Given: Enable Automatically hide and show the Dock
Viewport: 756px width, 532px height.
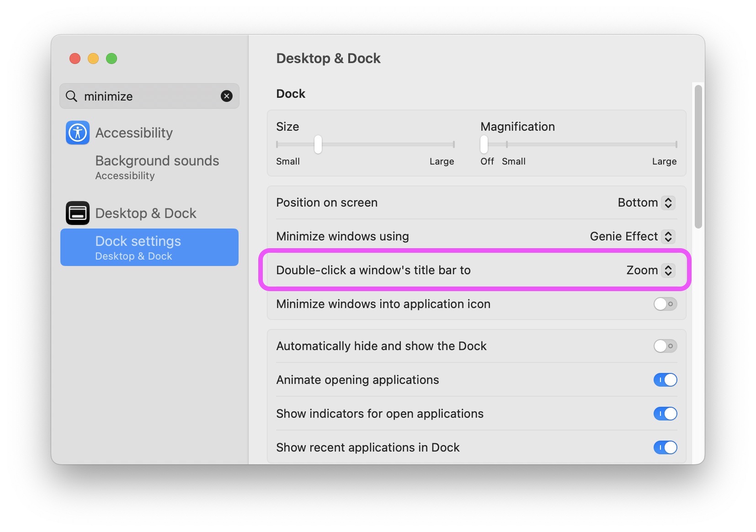Looking at the screenshot, I should pos(665,346).
